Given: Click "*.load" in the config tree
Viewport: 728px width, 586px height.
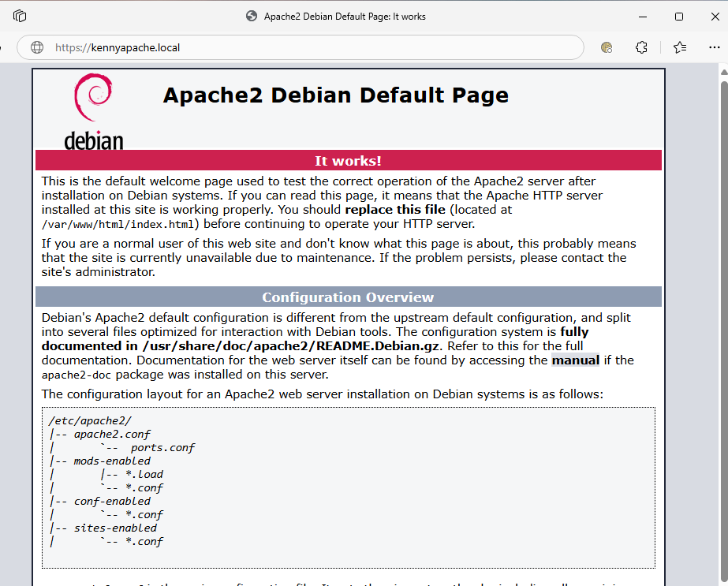Looking at the screenshot, I should [144, 475].
